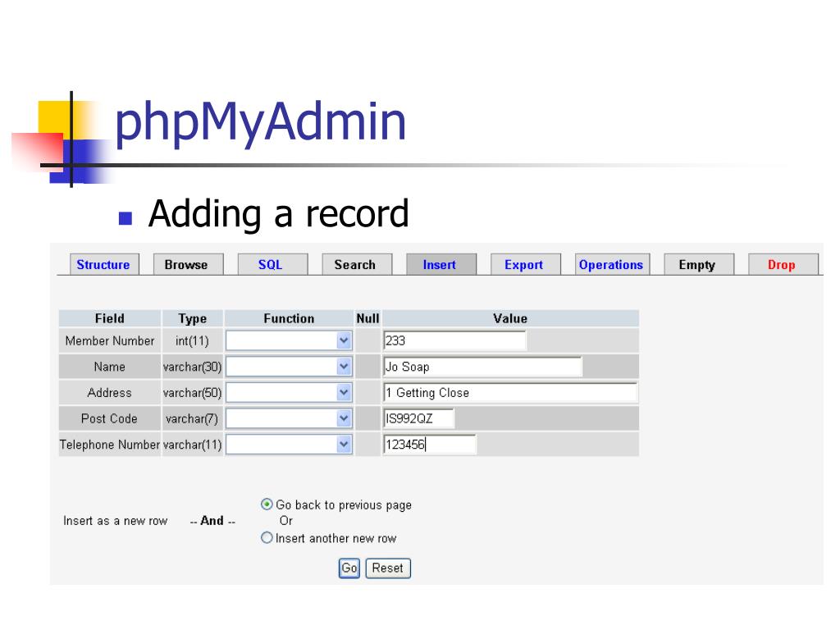Screen dimensions: 840x630
Task: Click the 'Field' column header
Action: coord(110,318)
